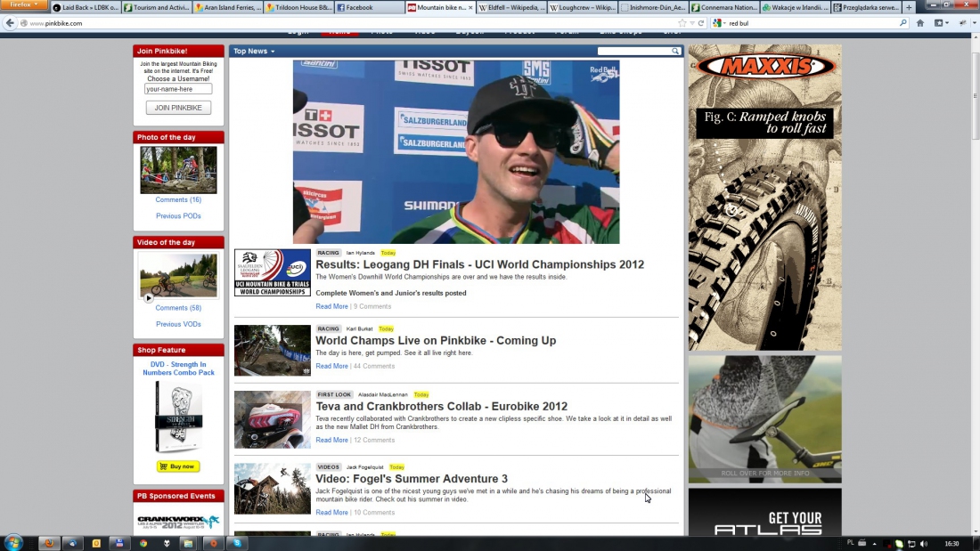Open the Teva shoe article thumbnail
The width and height of the screenshot is (980, 551).
(273, 420)
